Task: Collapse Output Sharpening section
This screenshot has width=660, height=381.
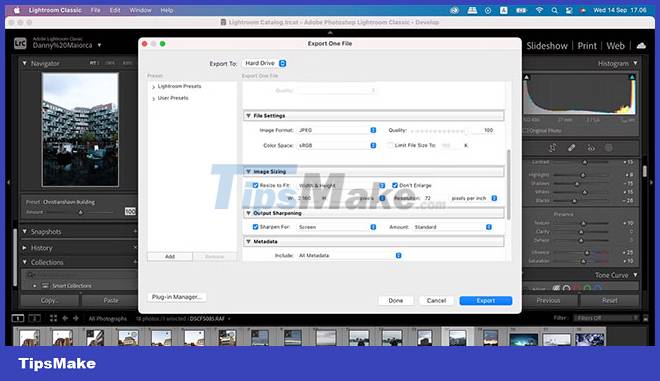Action: [x=248, y=213]
